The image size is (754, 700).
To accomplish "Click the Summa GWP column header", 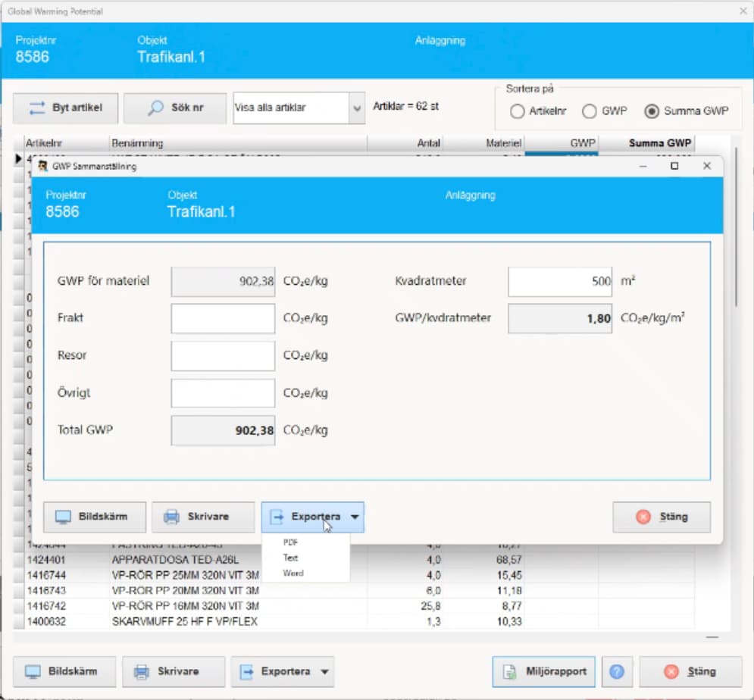I will click(x=659, y=143).
